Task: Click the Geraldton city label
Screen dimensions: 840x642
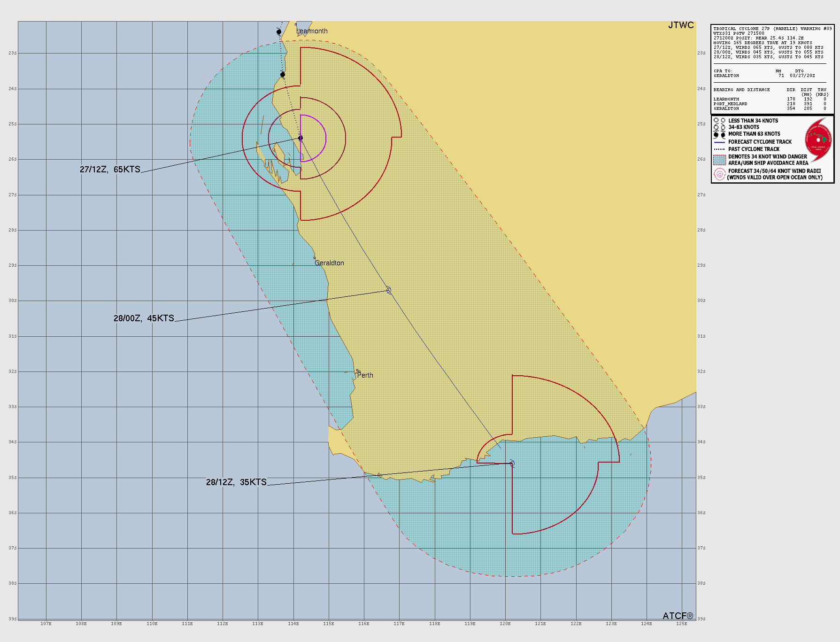Action: pyautogui.click(x=329, y=263)
